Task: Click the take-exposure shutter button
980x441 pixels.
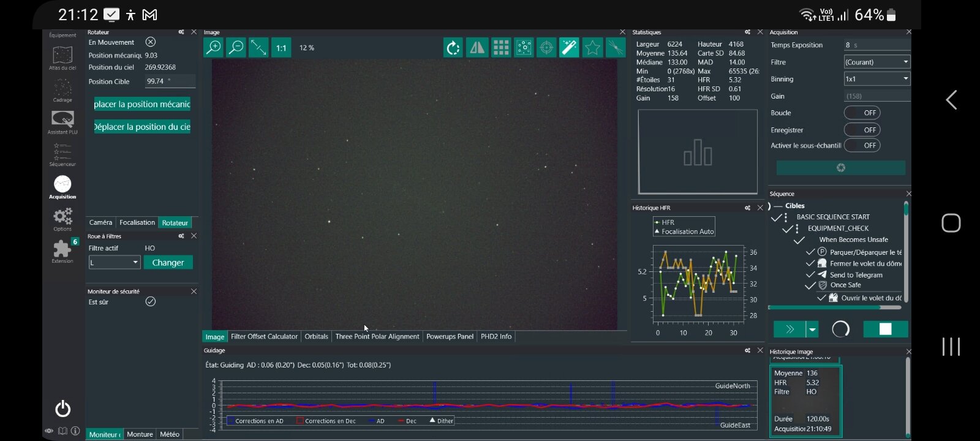Action: coord(841,168)
